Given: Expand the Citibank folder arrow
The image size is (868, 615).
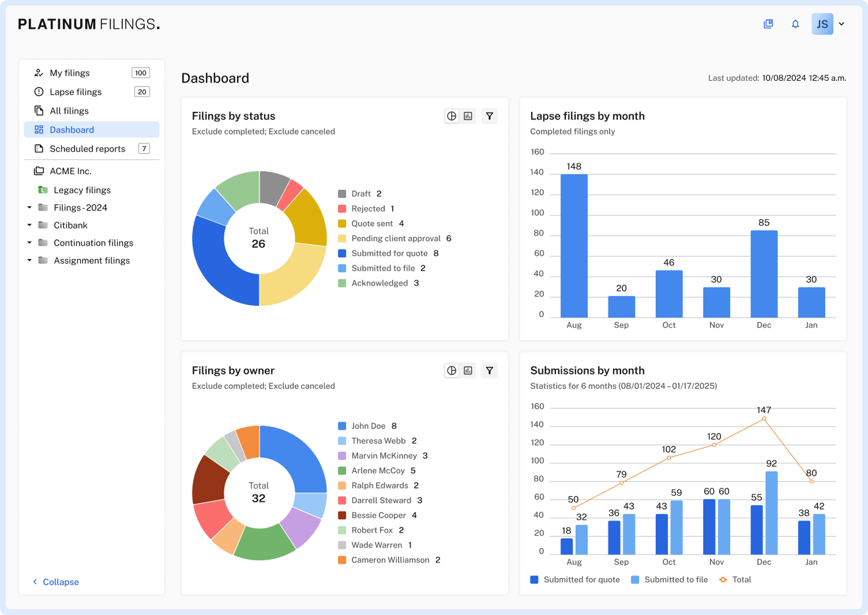Looking at the screenshot, I should click(29, 225).
